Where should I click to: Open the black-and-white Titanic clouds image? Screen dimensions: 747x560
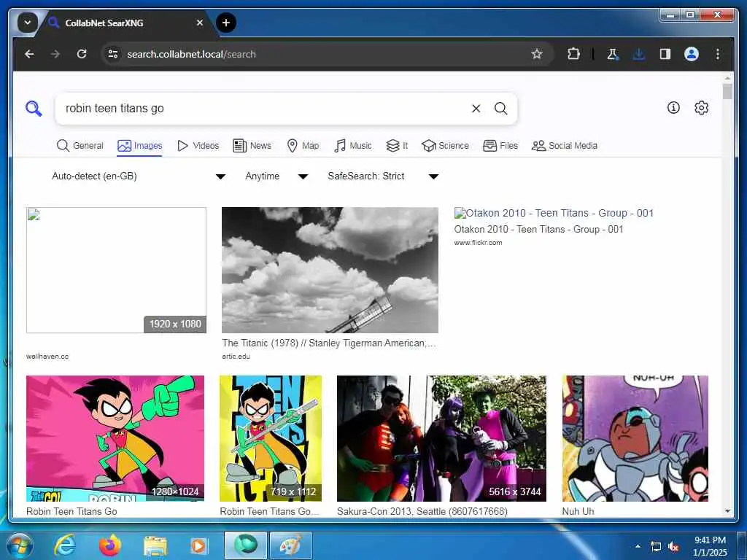330,270
